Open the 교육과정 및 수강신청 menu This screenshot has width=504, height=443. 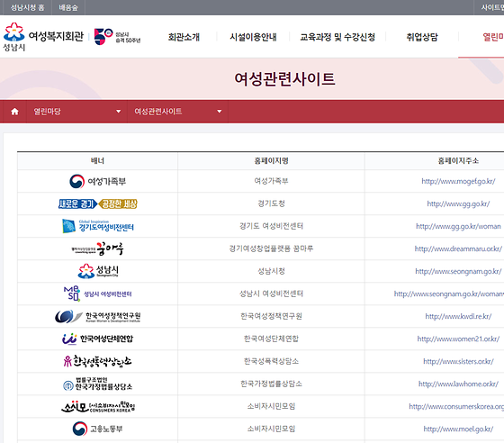pos(337,37)
